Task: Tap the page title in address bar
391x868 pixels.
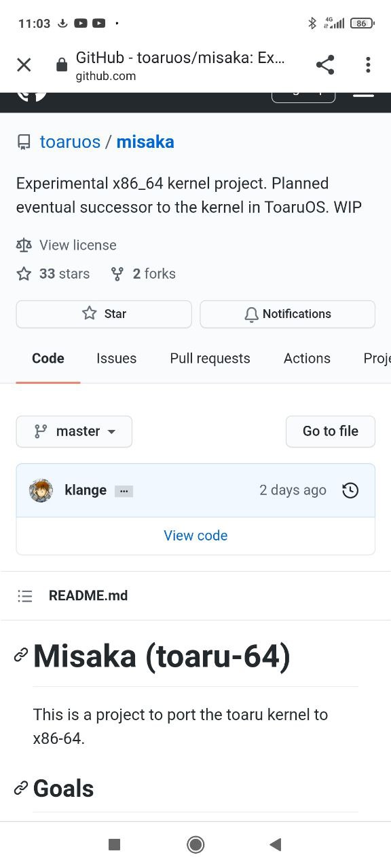Action: [x=180, y=58]
